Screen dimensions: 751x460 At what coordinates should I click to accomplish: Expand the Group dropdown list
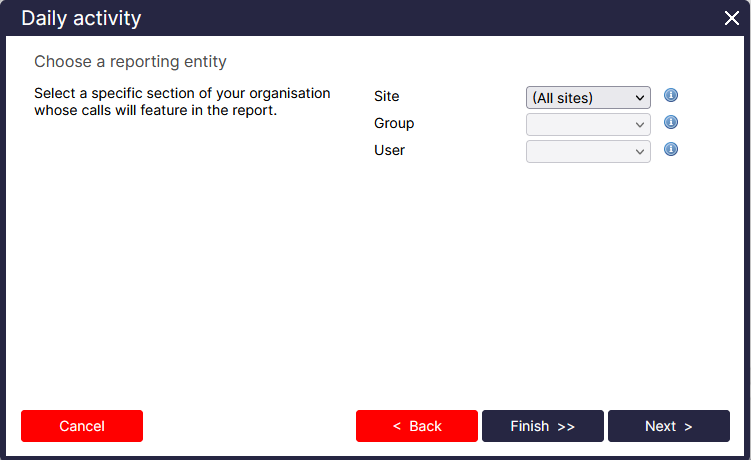point(588,124)
